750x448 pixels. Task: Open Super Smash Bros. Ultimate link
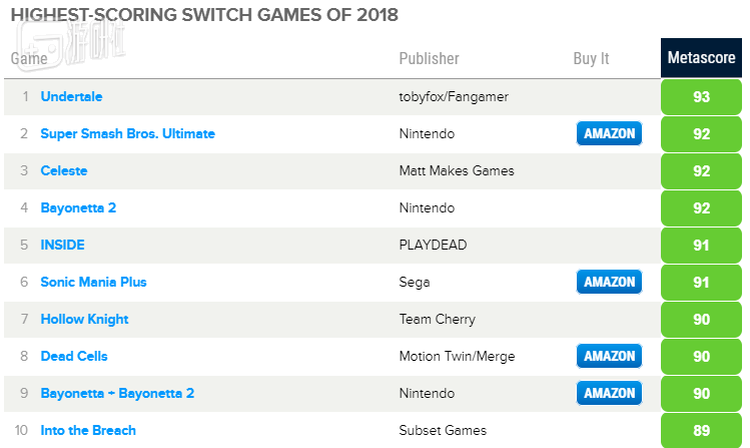click(x=127, y=134)
